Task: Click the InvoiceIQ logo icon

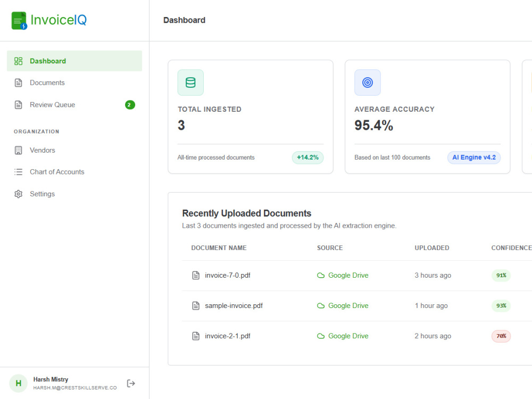Action: tap(19, 21)
